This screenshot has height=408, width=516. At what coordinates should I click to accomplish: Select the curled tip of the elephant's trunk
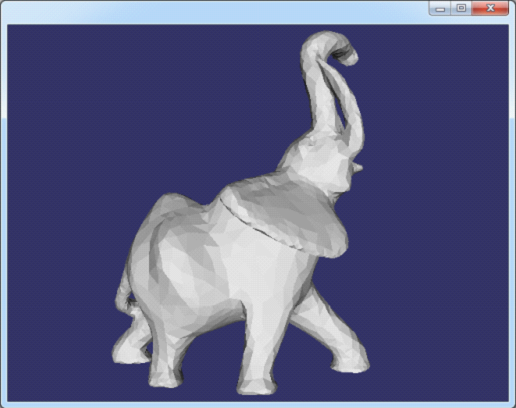(345, 53)
